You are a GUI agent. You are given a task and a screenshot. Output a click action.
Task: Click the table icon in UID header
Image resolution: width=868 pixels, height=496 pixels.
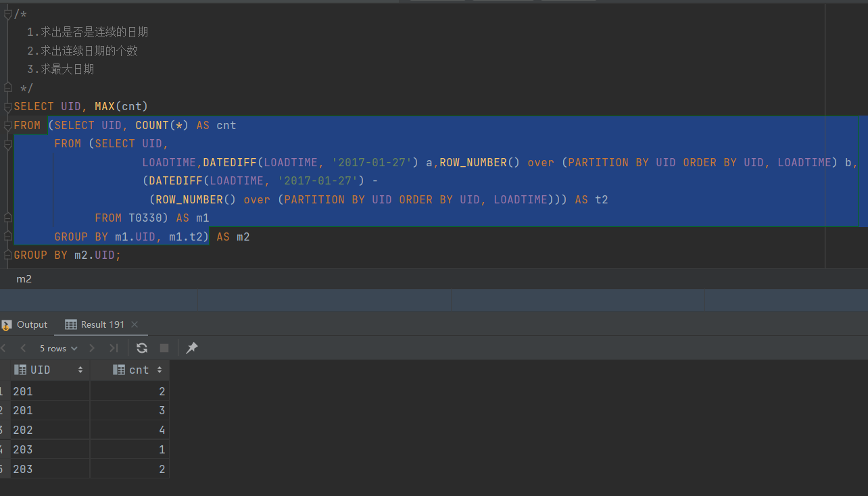tap(20, 370)
